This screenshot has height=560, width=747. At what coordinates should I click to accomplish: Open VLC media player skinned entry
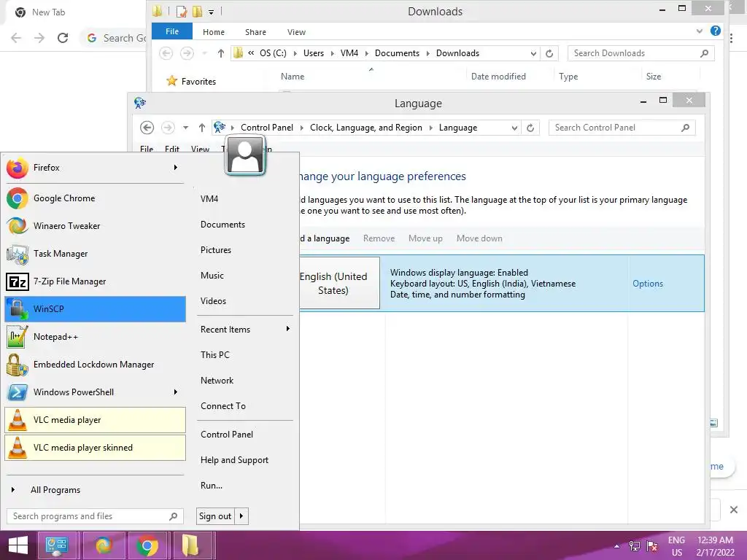click(95, 448)
